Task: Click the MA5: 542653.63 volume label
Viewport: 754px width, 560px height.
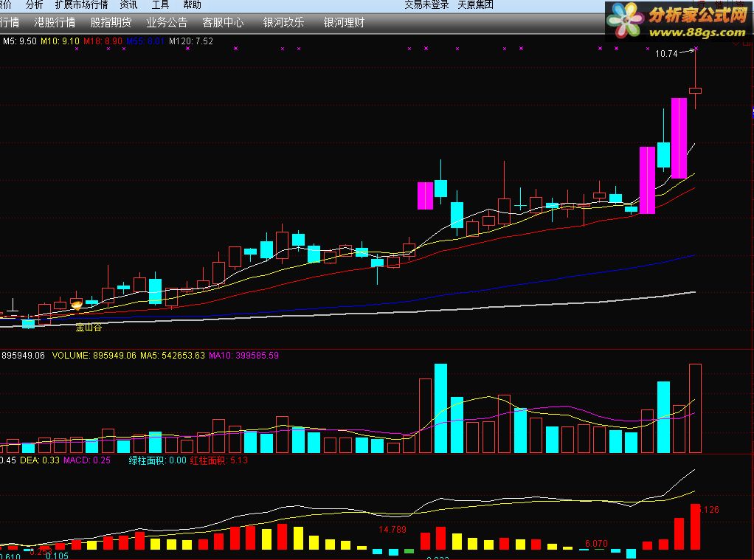Action: (173, 356)
